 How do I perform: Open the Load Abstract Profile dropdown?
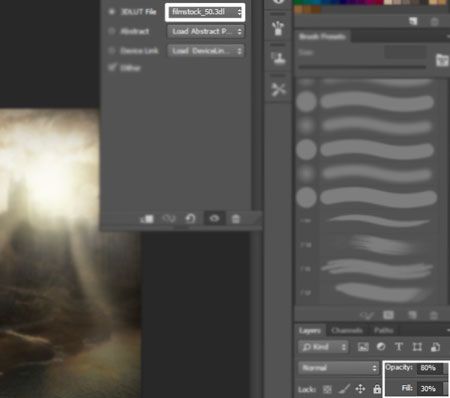[206, 31]
